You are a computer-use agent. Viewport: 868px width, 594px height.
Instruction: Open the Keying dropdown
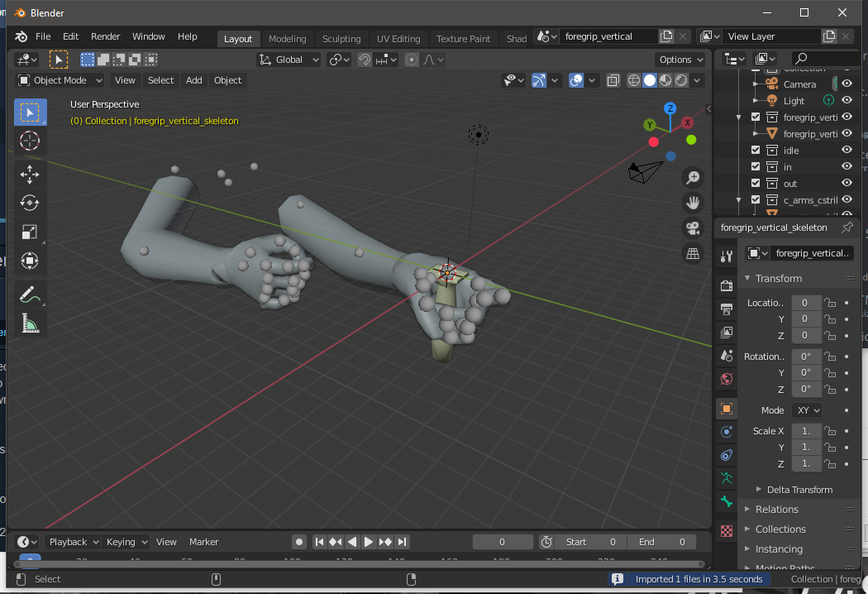tap(126, 542)
